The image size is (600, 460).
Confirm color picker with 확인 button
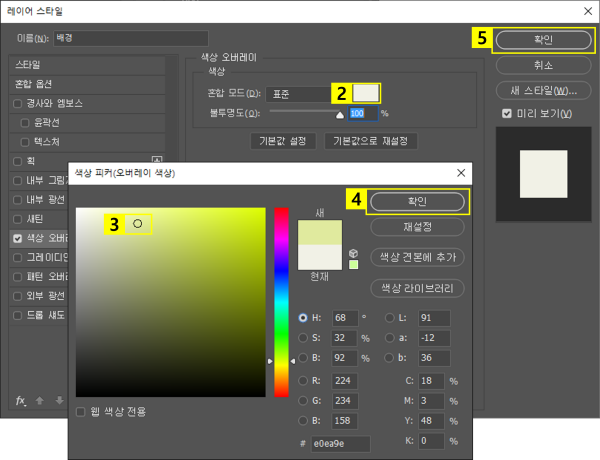coord(417,202)
